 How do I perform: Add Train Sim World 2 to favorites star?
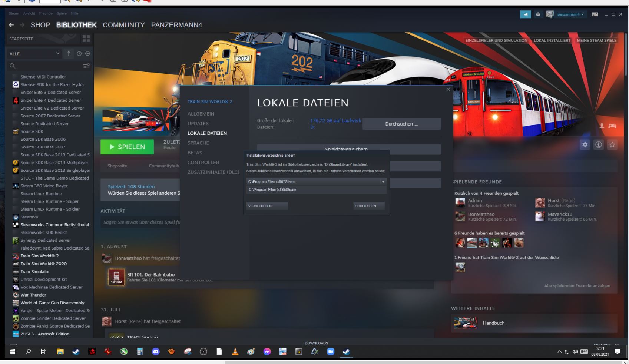[612, 145]
